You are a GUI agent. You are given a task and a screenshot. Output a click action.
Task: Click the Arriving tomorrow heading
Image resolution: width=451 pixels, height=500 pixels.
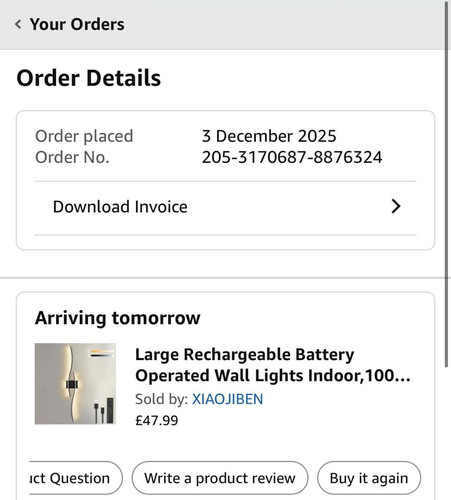(x=118, y=318)
